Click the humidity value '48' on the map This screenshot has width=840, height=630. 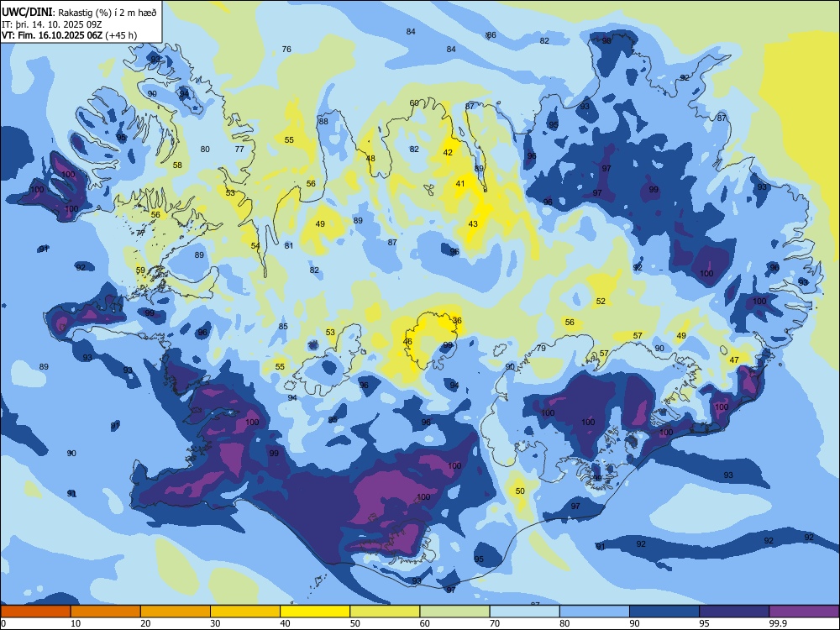(370, 159)
